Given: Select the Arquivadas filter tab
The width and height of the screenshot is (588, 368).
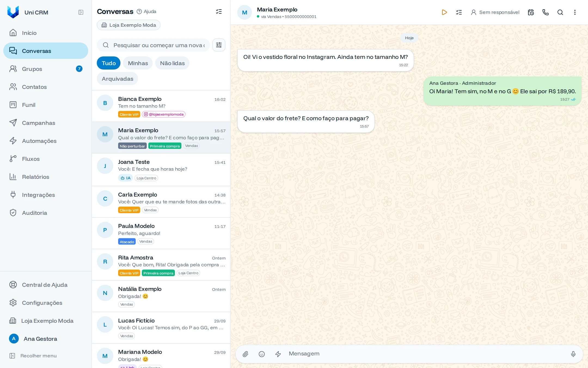Looking at the screenshot, I should (117, 79).
